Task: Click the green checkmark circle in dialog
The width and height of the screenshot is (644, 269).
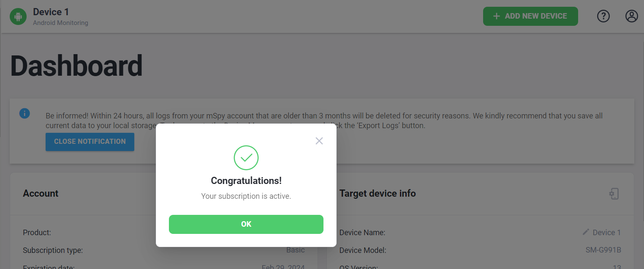Action: click(x=246, y=158)
